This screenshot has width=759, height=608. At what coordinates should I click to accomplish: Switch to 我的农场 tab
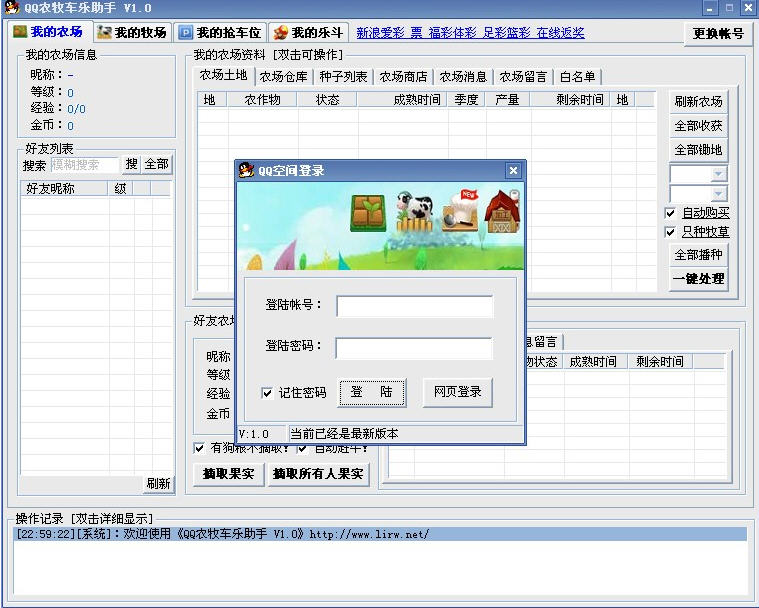(x=48, y=32)
